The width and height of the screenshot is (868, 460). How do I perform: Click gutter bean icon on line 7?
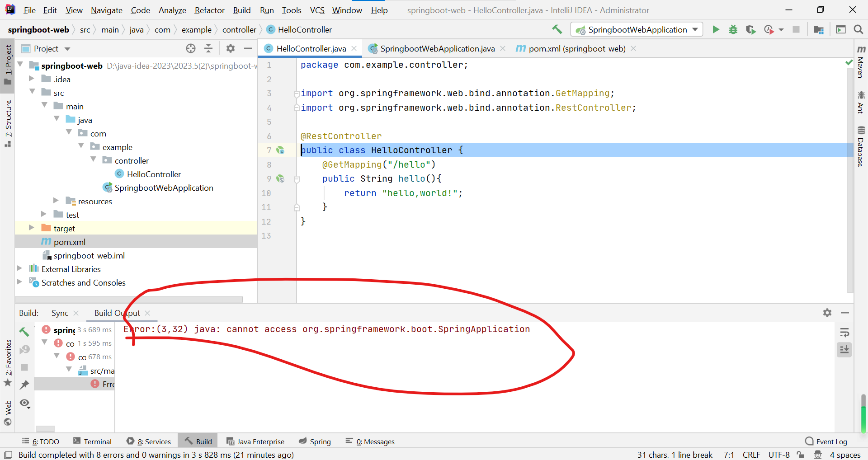click(280, 150)
